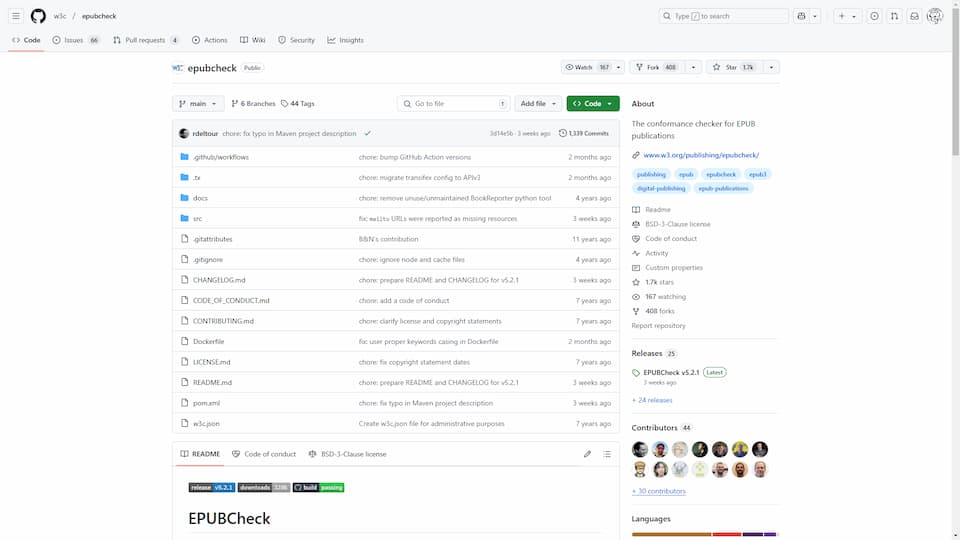Click the Type / to search box
Viewport: 960px width, 540px height.
click(x=724, y=16)
